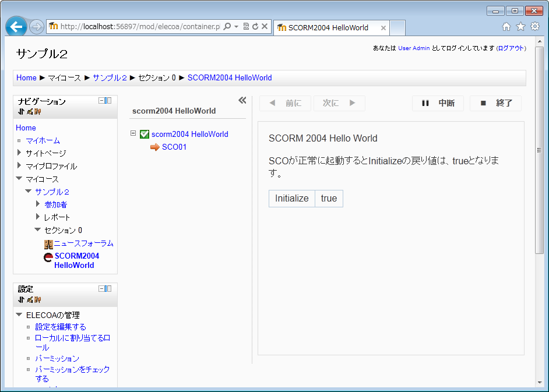Click the favorites star icon
The image size is (549, 392).
pos(520,27)
